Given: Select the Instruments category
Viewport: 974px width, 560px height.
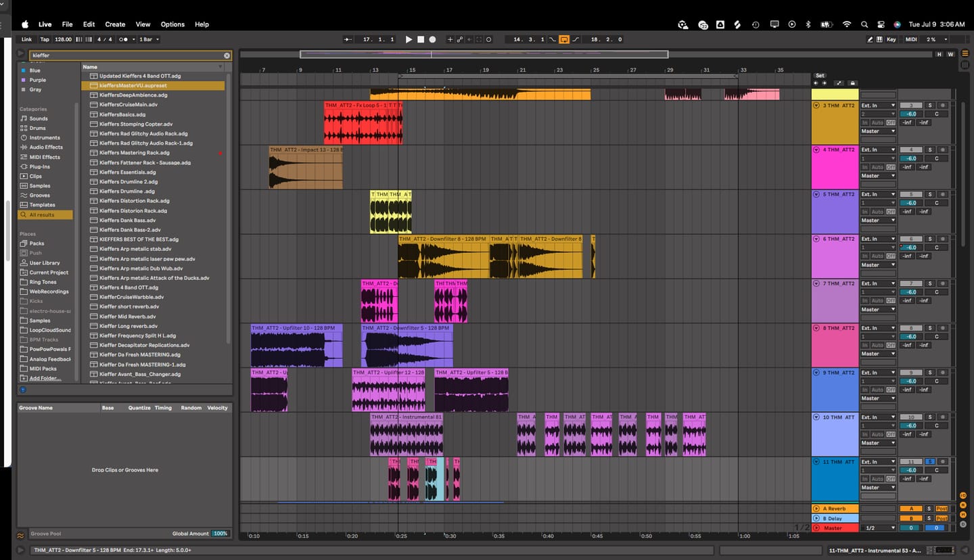Looking at the screenshot, I should tap(46, 137).
